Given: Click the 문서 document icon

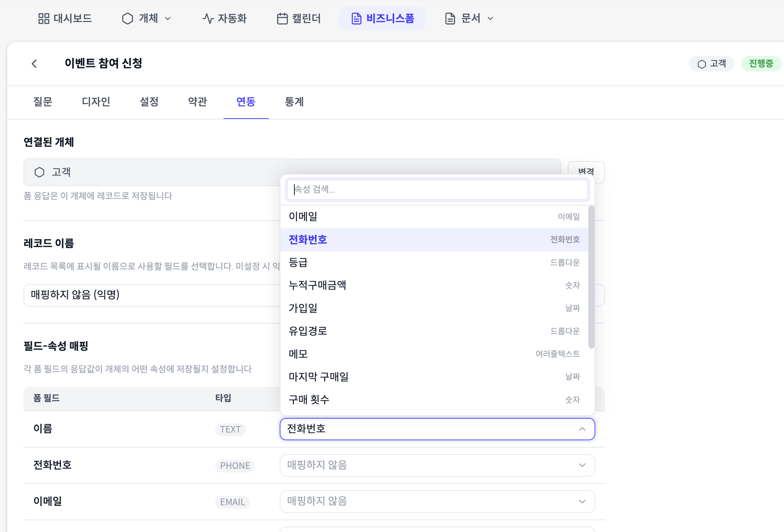Looking at the screenshot, I should pos(450,18).
